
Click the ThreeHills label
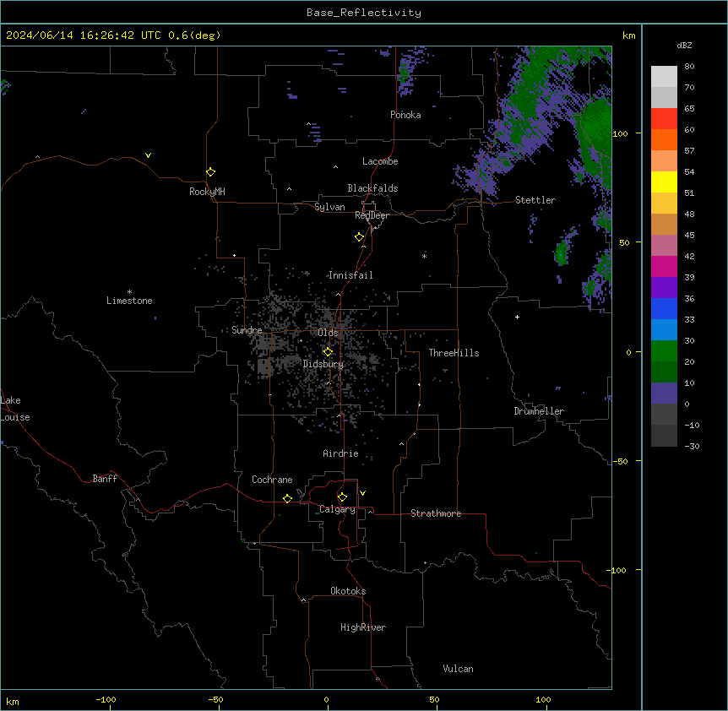454,353
